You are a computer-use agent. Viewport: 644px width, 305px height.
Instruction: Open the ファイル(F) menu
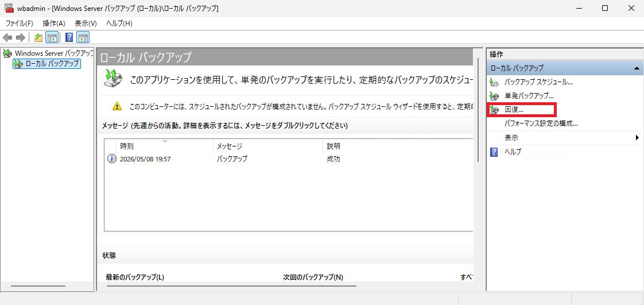pos(20,24)
